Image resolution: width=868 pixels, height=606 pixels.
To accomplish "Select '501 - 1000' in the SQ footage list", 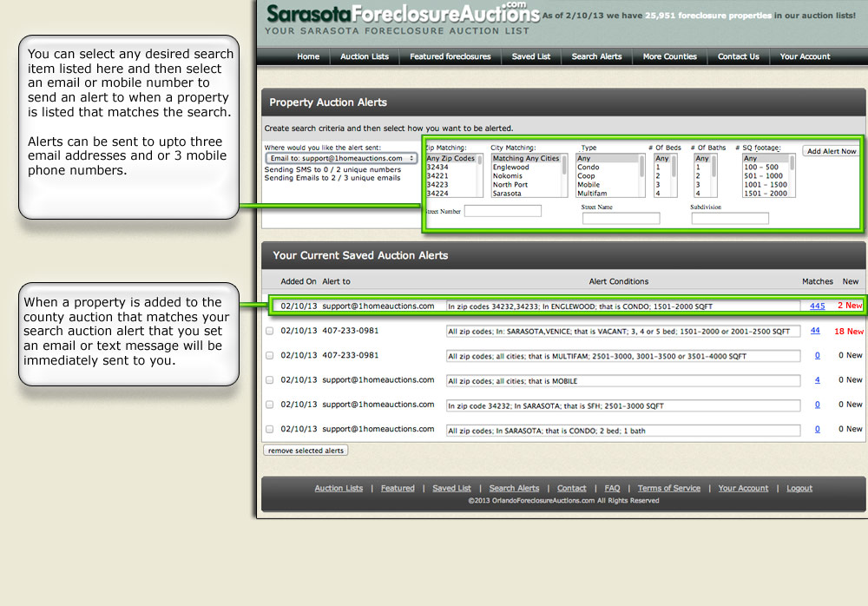I will pos(763,176).
